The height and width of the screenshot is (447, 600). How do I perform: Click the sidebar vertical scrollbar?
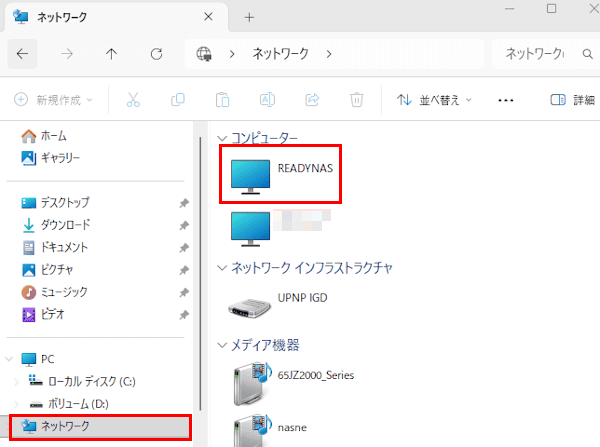(x=200, y=274)
